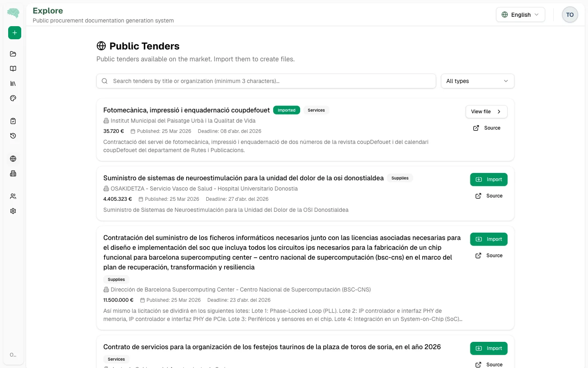The image size is (588, 368).
Task: Open the All types filter dropdown
Action: point(477,81)
